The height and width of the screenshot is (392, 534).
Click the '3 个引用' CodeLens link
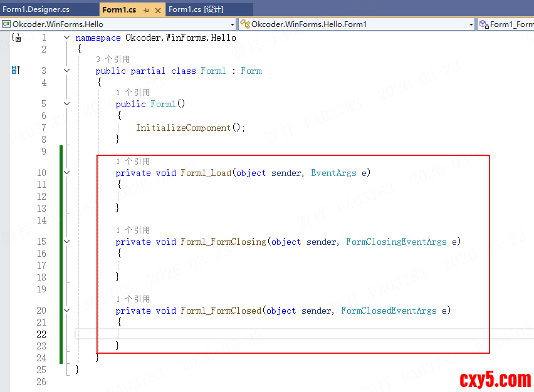click(113, 59)
